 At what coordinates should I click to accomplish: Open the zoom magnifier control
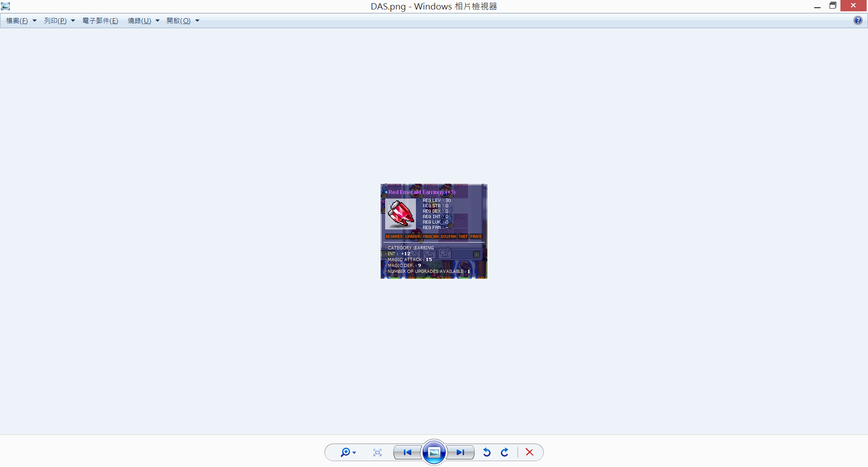click(345, 452)
